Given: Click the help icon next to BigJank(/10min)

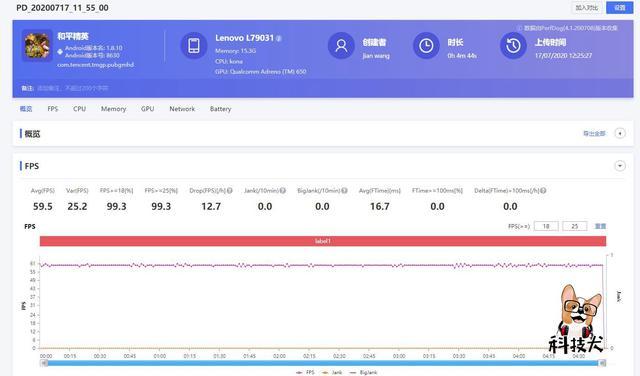Looking at the screenshot, I should [x=344, y=191].
